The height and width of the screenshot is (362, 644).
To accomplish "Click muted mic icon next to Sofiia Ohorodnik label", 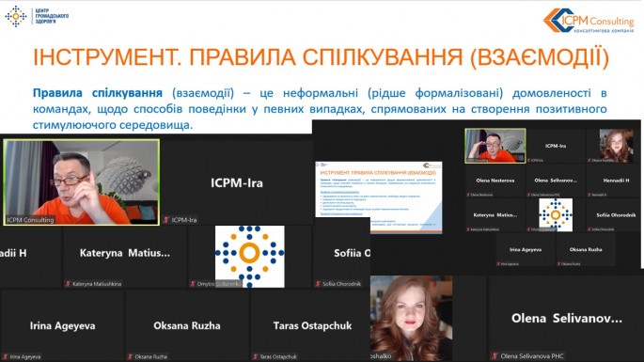I will pos(318,284).
